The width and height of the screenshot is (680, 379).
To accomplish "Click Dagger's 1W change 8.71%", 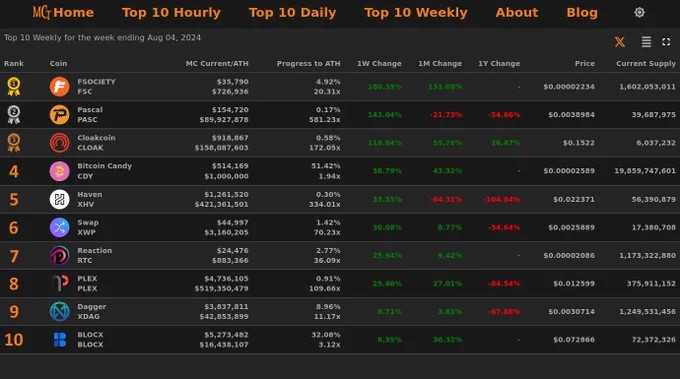I will [x=389, y=311].
